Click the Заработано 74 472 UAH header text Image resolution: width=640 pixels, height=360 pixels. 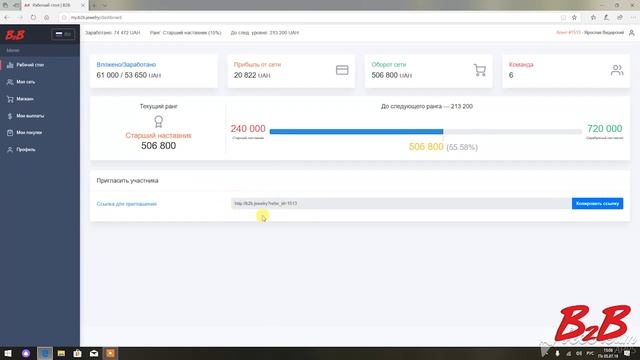[112, 33]
